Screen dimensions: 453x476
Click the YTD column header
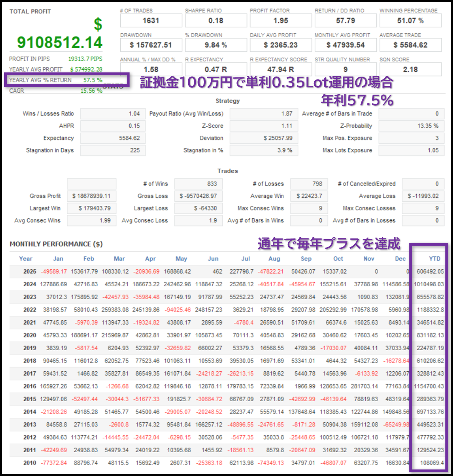click(434, 259)
